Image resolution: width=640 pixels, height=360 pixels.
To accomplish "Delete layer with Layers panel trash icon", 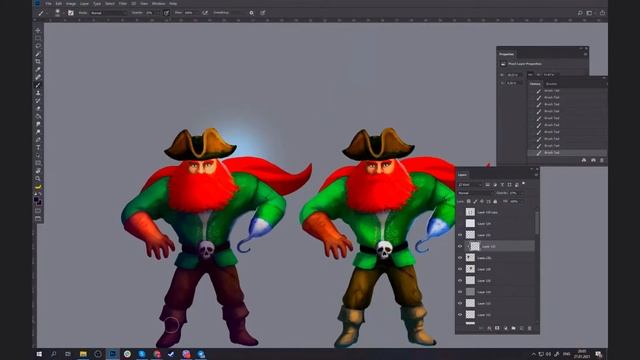I will point(530,328).
